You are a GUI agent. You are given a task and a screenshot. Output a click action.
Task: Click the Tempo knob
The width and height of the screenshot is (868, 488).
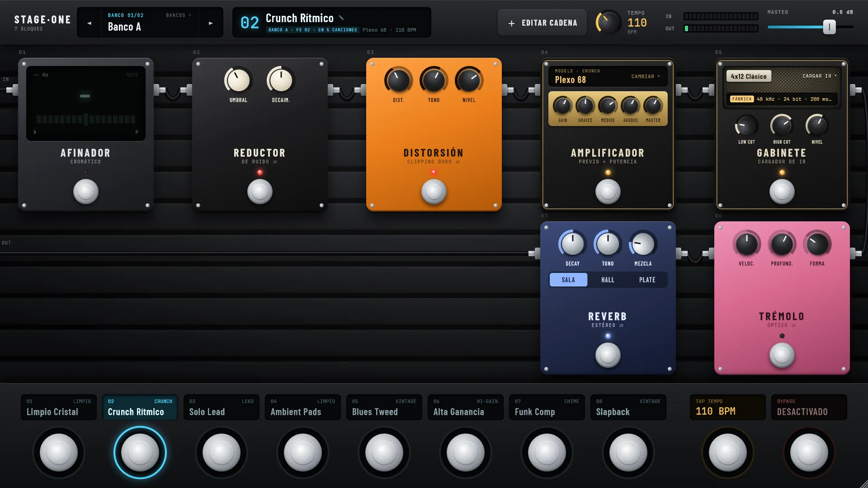pos(609,22)
